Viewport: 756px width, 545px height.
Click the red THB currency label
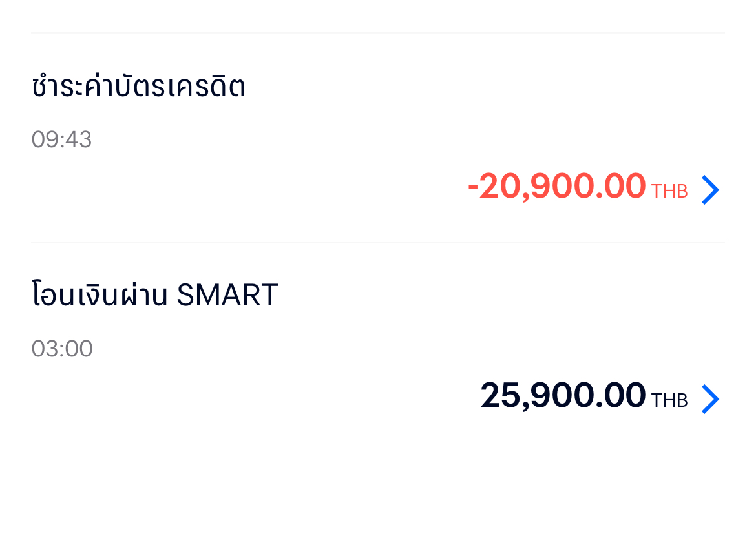click(669, 192)
